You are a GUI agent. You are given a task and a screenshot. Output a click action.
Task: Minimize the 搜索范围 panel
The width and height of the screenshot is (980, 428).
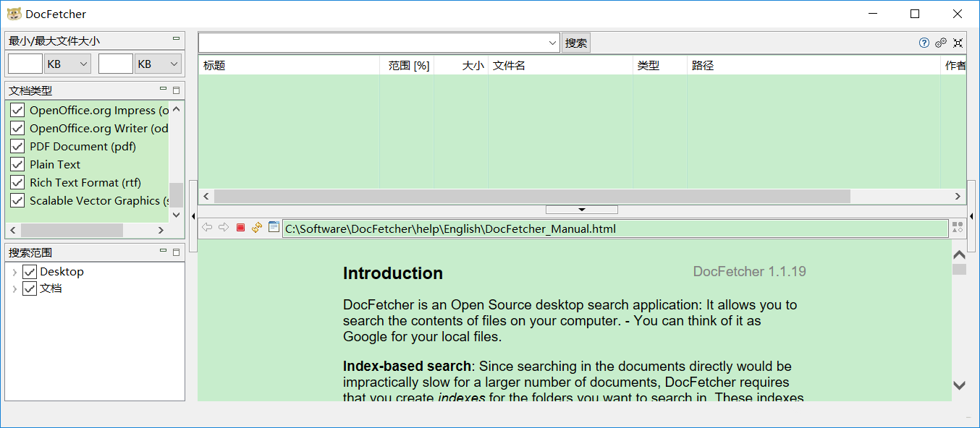pyautogui.click(x=164, y=252)
